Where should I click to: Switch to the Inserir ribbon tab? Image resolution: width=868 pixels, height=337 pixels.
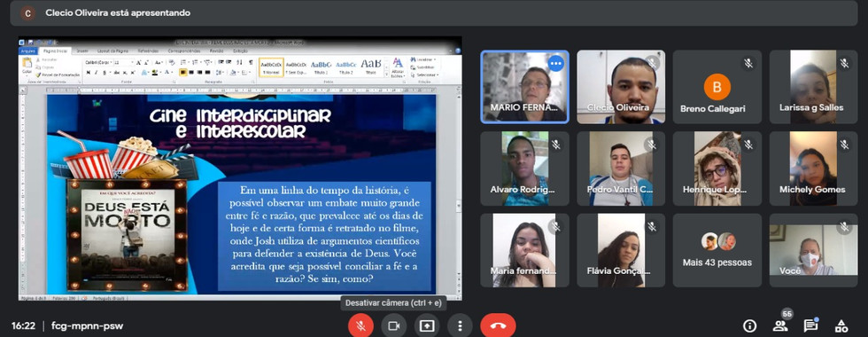coord(82,51)
